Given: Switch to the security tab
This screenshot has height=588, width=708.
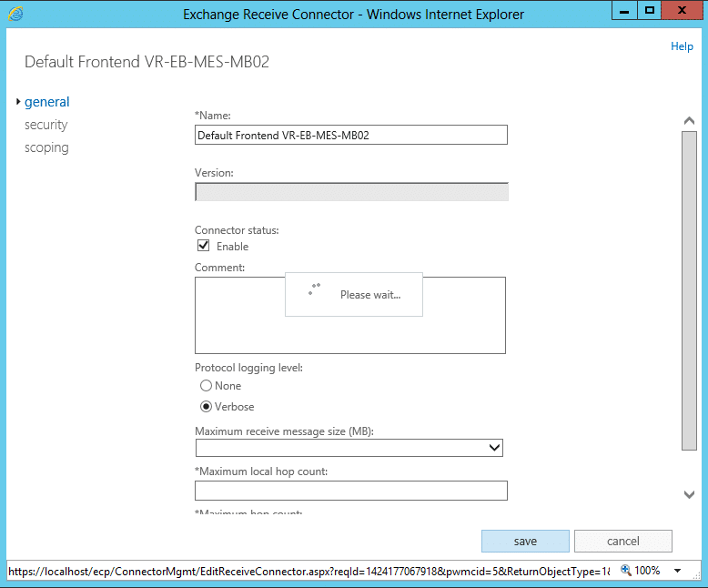Looking at the screenshot, I should click(x=46, y=125).
